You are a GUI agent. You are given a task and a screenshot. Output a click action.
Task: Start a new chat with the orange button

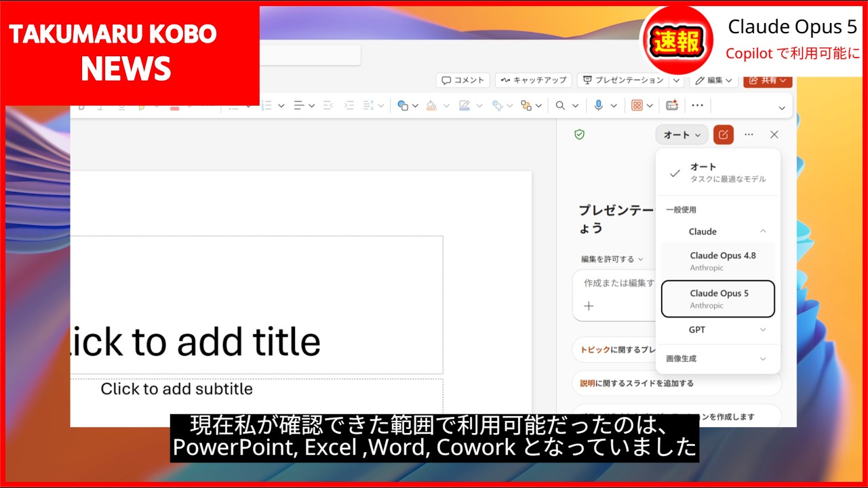point(724,135)
